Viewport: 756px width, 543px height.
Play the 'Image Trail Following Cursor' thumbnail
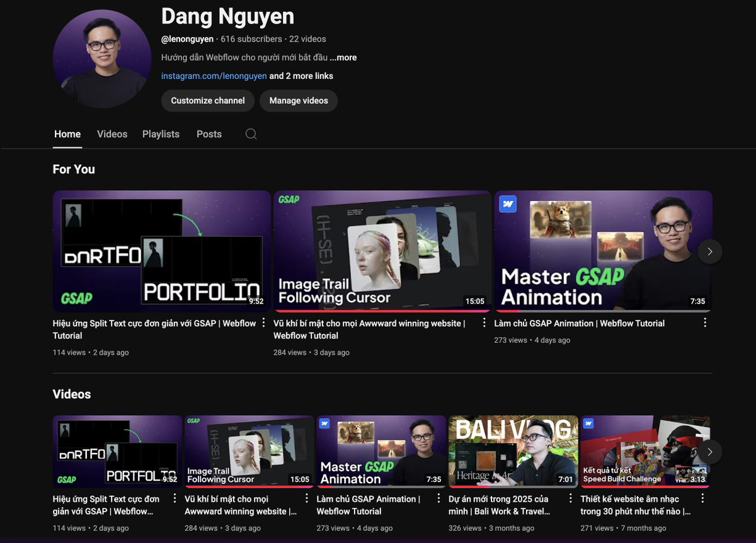click(x=382, y=251)
